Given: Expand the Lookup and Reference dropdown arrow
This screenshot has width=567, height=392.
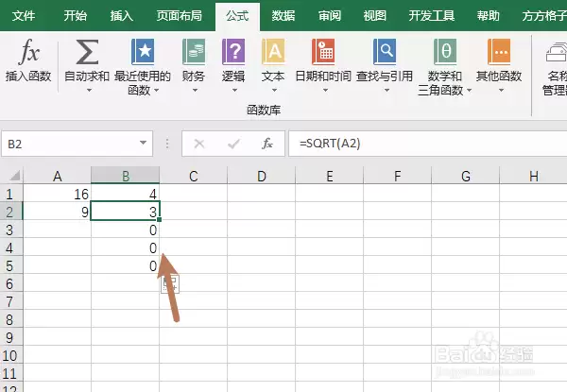Looking at the screenshot, I should (387, 91).
